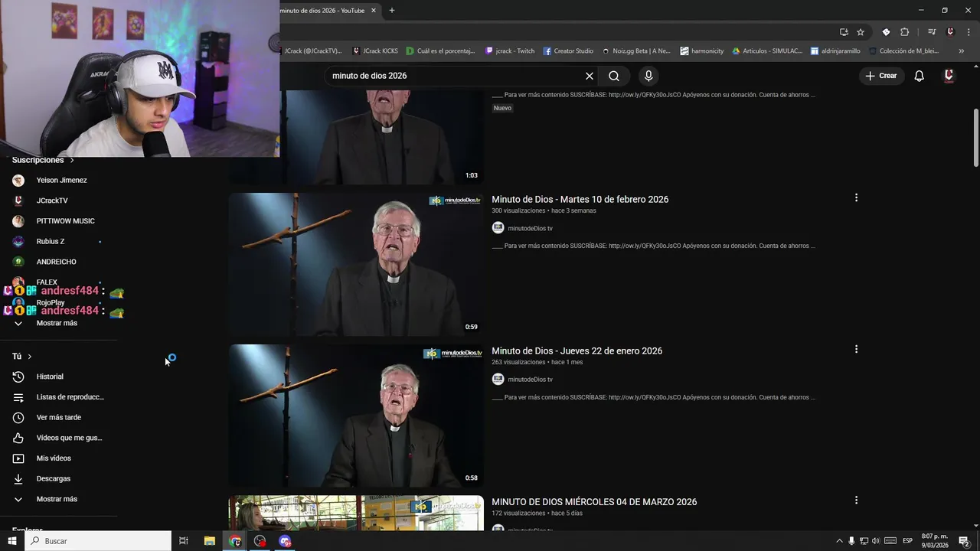The image size is (980, 551).
Task: Click the ESP language indicator
Action: pos(907,541)
